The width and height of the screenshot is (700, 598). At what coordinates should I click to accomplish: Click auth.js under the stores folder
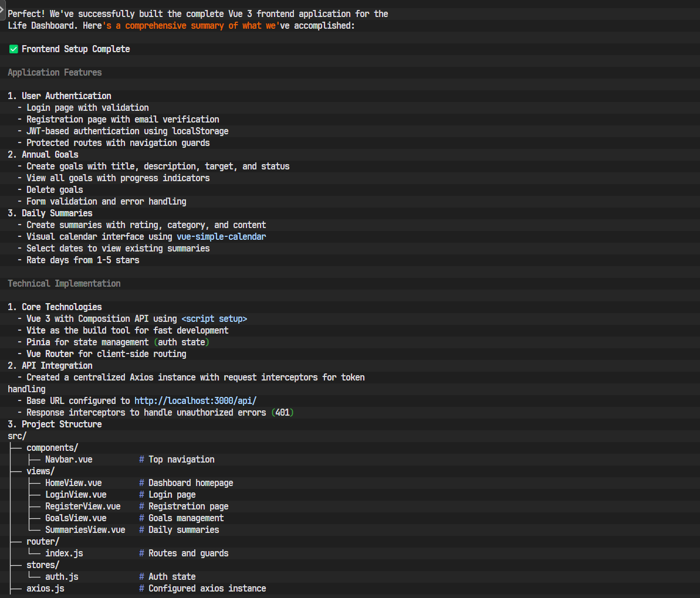(x=62, y=577)
